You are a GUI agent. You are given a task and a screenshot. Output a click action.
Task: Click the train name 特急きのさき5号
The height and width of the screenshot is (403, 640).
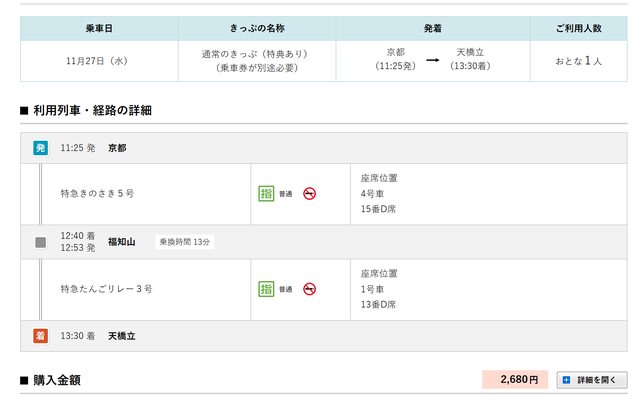98,193
